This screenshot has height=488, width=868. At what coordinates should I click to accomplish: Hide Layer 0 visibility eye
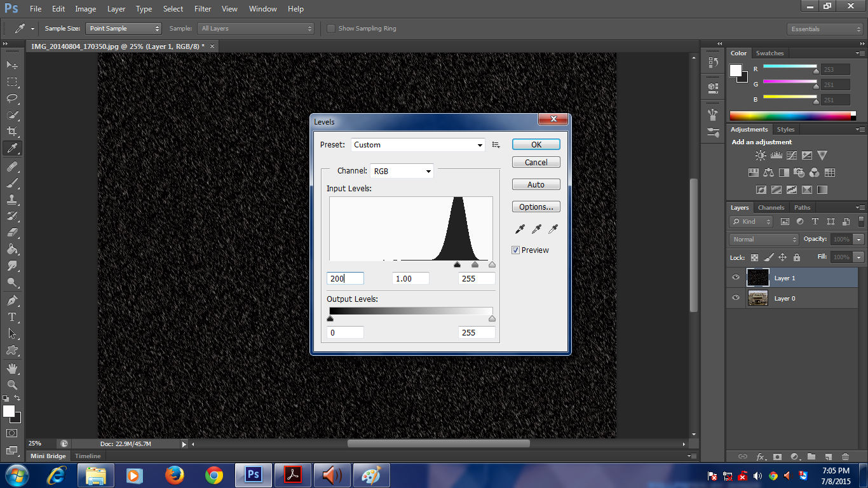tap(736, 298)
